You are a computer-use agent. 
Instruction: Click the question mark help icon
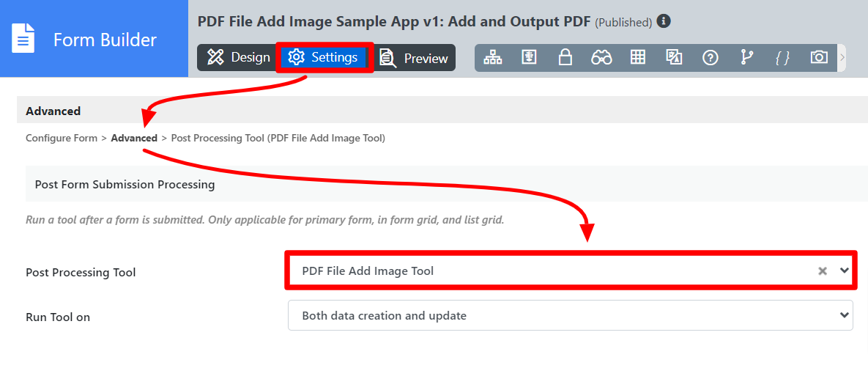click(710, 58)
